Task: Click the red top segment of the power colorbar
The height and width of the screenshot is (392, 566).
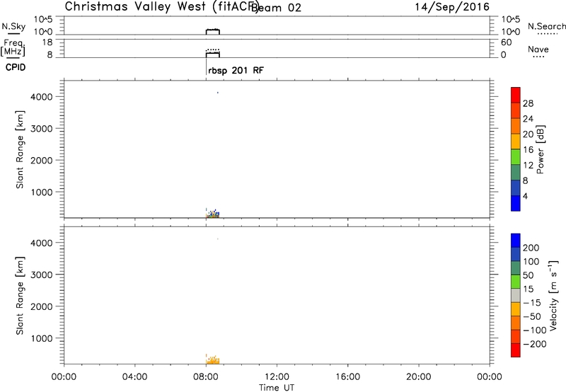Action: 516,96
